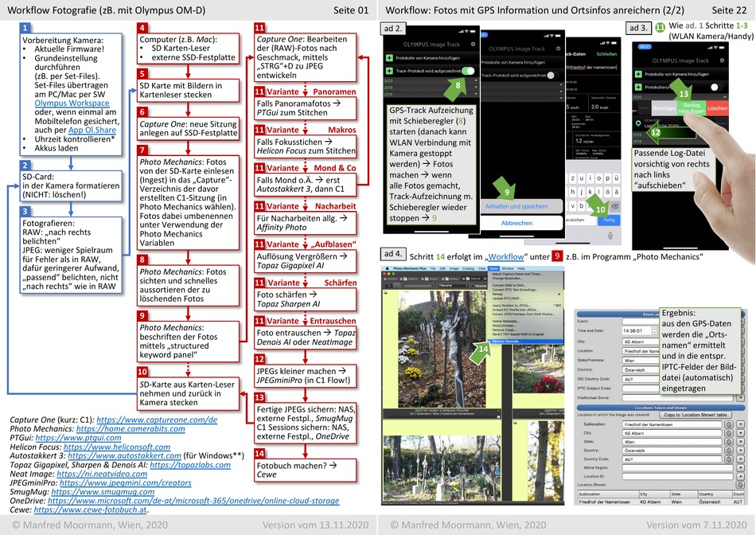Tap the green 'Geotag hinzufügen' swipe action
756x535 pixels.
click(691, 108)
